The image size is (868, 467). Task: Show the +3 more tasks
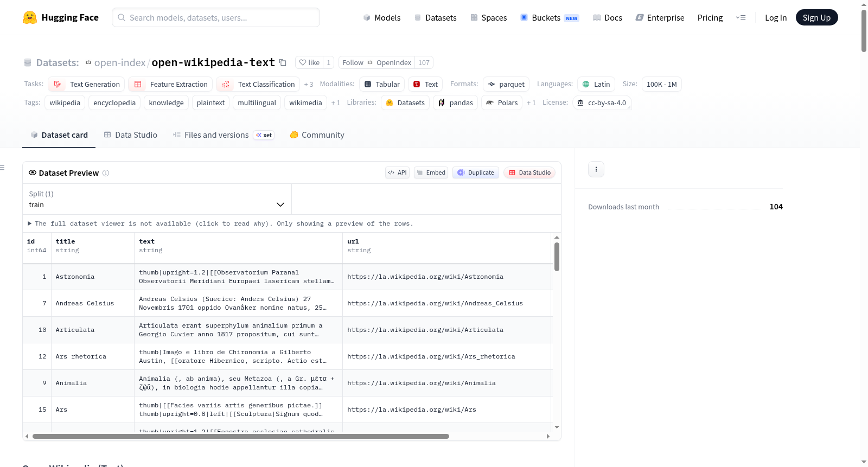click(x=309, y=84)
